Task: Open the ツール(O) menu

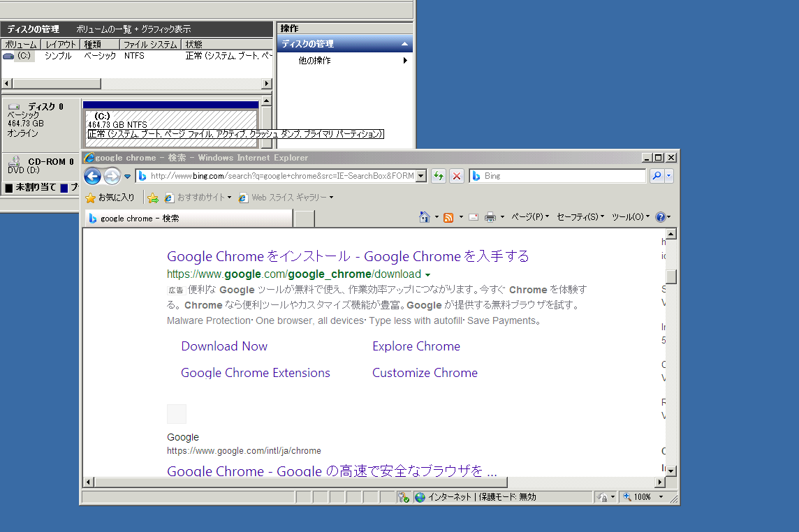Action: pyautogui.click(x=631, y=217)
